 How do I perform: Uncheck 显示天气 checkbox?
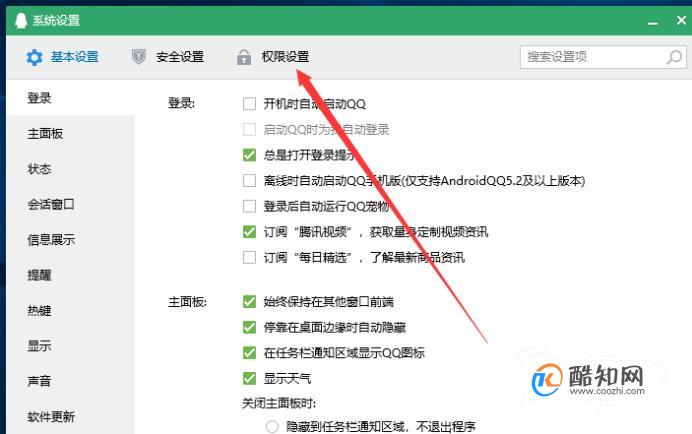(249, 378)
